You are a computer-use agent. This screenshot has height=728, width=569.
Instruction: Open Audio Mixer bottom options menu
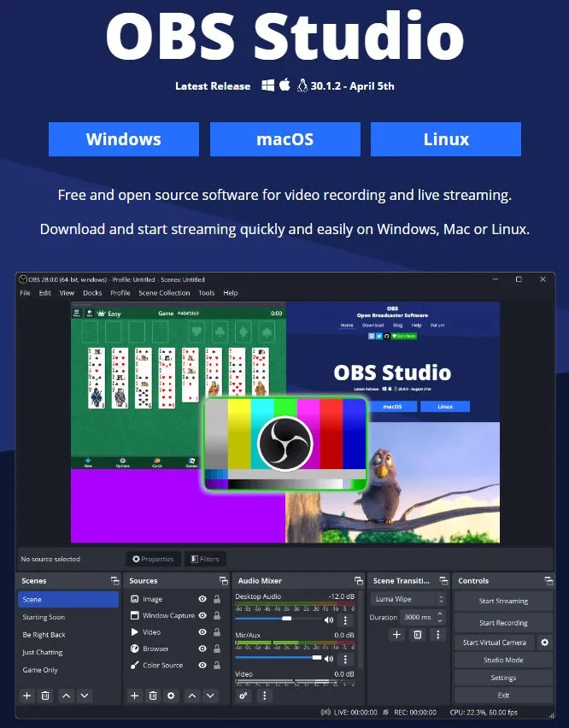pyautogui.click(x=265, y=696)
